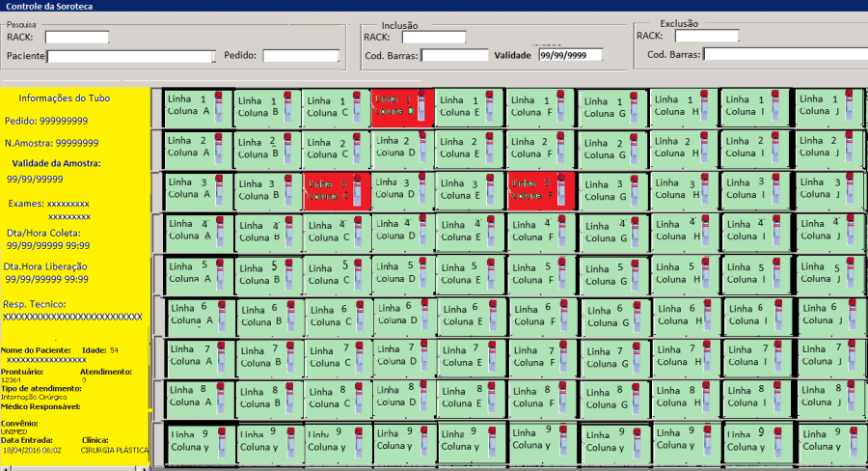Image resolution: width=868 pixels, height=471 pixels.
Task: Click the tube icon in Linha 2 Coluna I
Action: click(776, 148)
